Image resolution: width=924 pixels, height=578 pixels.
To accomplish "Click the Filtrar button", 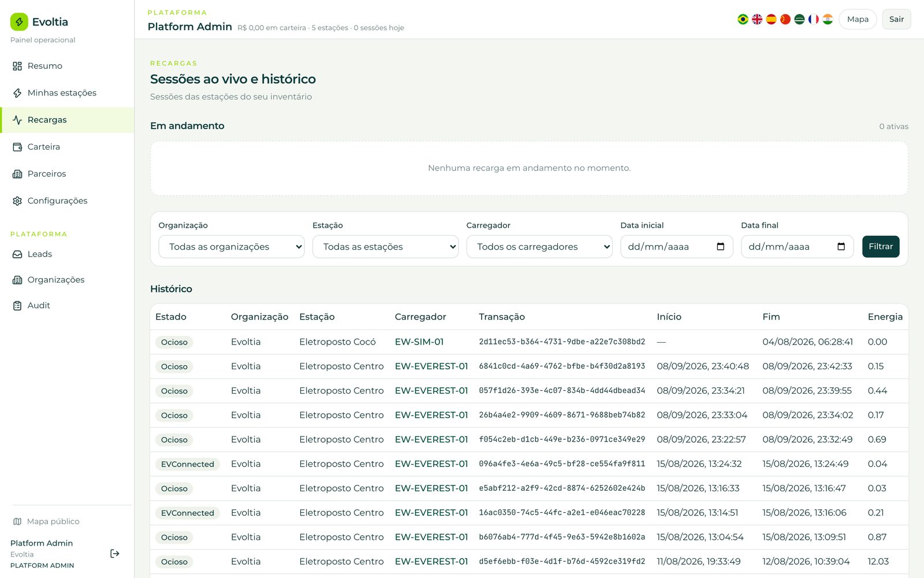I will click(x=881, y=247).
